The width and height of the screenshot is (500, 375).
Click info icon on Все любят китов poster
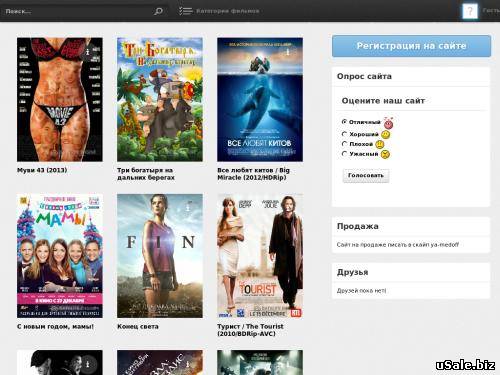coord(288,52)
